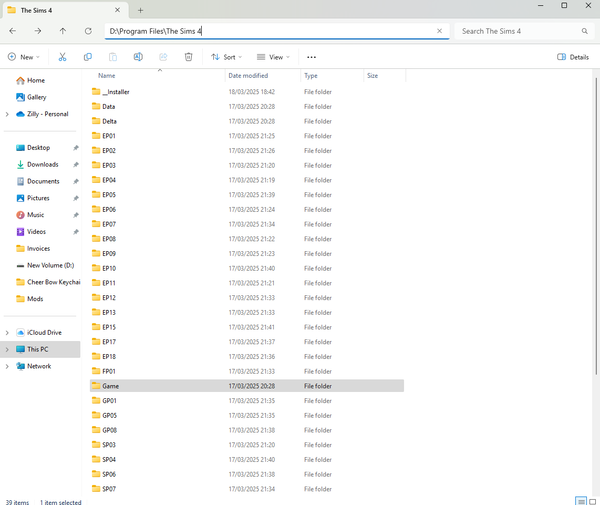Click the Paste clipboard icon
The image size is (600, 505).
tap(113, 57)
